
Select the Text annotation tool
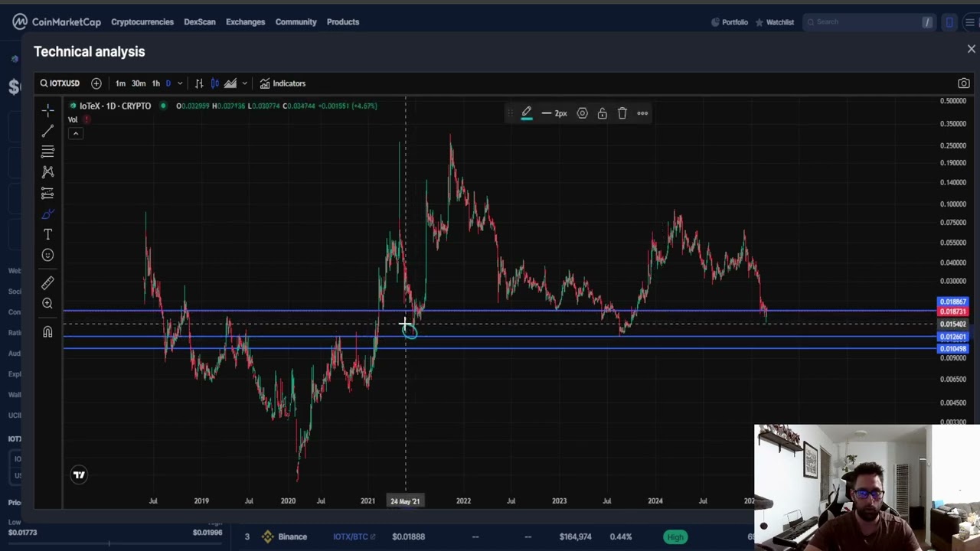pyautogui.click(x=47, y=234)
